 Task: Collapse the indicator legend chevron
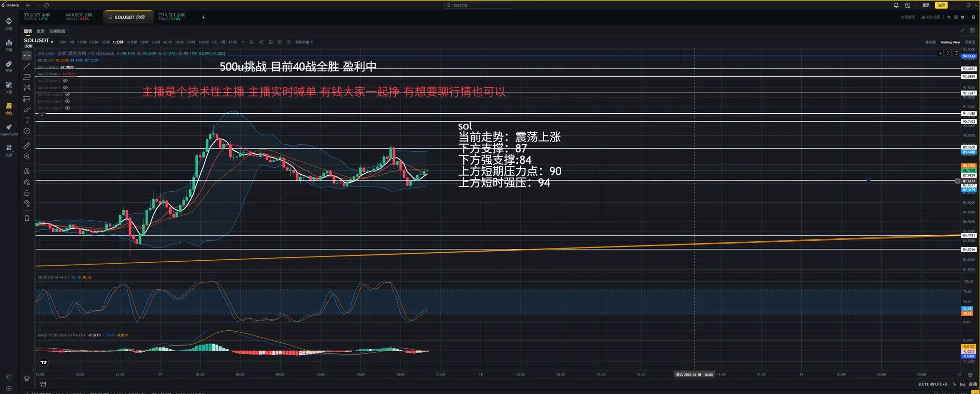click(x=42, y=115)
